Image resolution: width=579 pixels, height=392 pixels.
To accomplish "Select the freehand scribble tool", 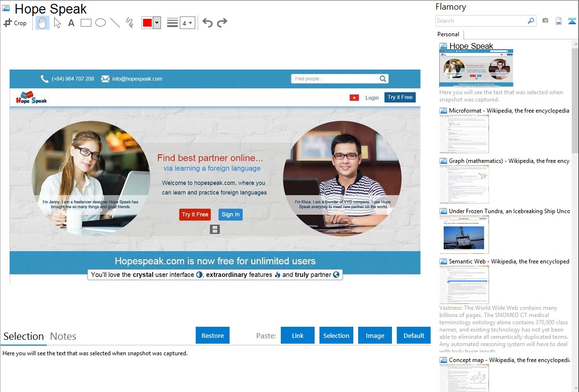I will (x=130, y=23).
